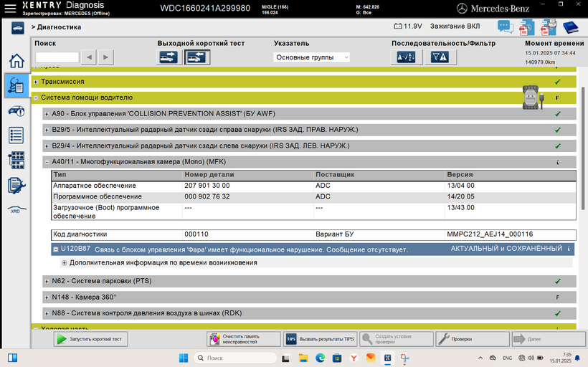This screenshot has height=367, width=588.
Task: Click the Проверки button
Action: [473, 339]
